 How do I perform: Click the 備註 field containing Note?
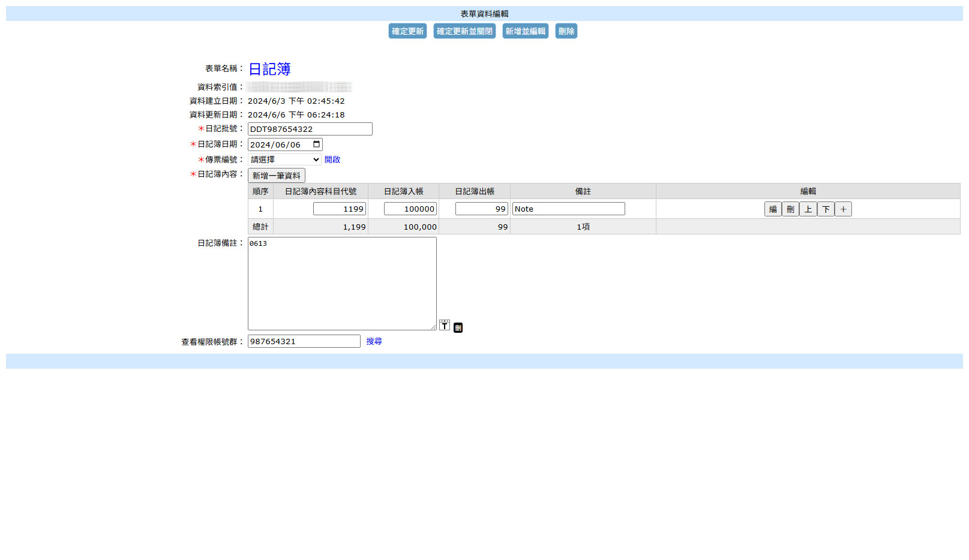[x=569, y=209]
